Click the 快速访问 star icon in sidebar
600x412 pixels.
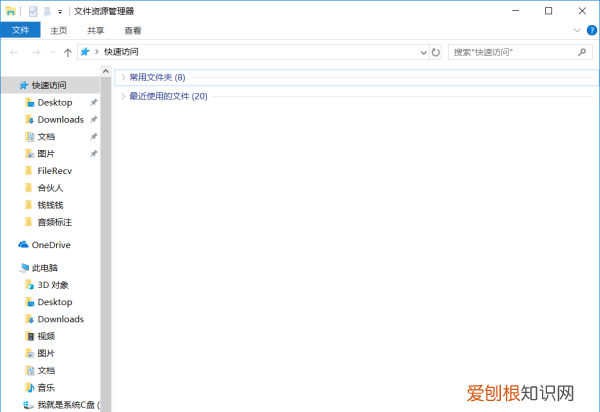(x=24, y=85)
